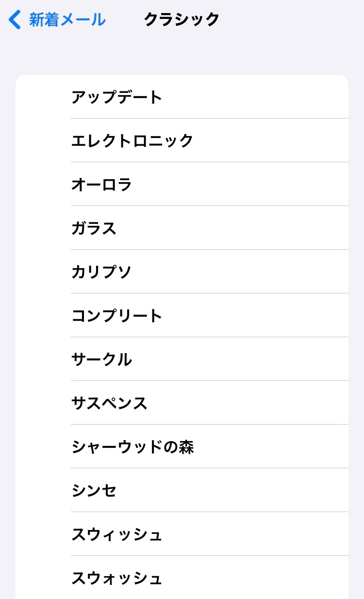The image size is (364, 599).
Task: Choose the シンセ tone
Action: [94, 491]
